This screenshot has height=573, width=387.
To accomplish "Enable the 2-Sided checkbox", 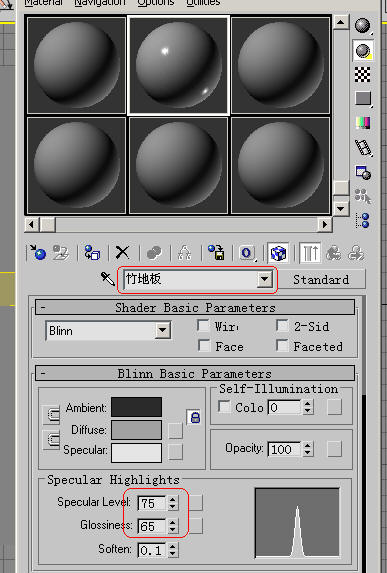I will pos(282,325).
